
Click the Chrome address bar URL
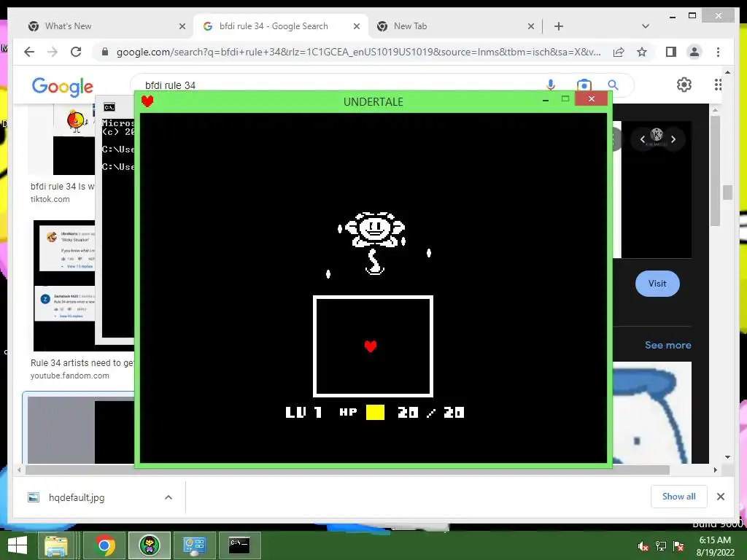coord(358,52)
